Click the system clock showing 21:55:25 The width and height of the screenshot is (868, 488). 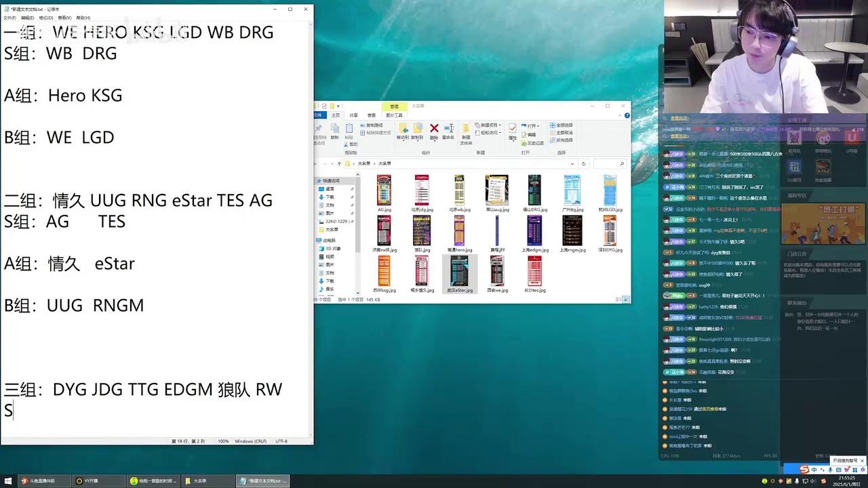click(847, 478)
